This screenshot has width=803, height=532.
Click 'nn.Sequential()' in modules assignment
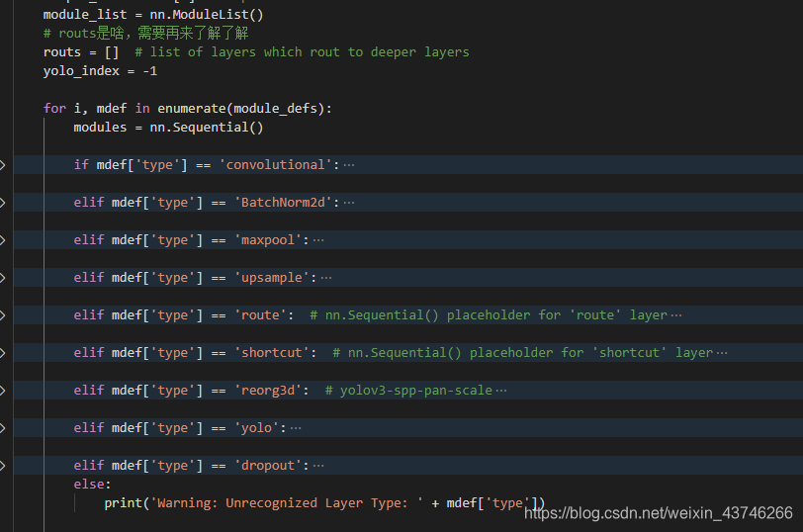[x=207, y=127]
